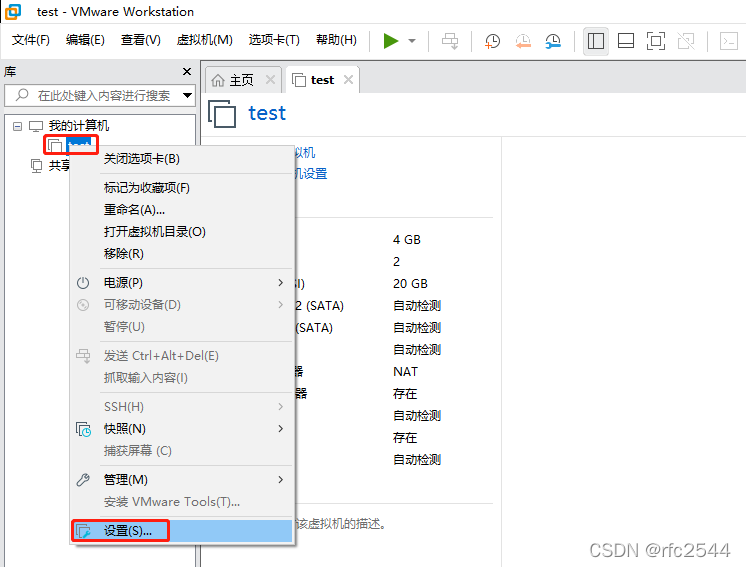Click the Send Ctrl+Alt+Del toolbar icon
This screenshot has width=746, height=567.
pyautogui.click(x=450, y=41)
